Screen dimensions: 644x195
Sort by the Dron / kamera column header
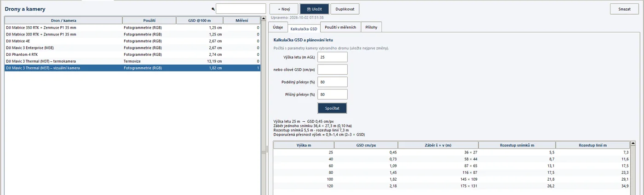[x=63, y=20]
